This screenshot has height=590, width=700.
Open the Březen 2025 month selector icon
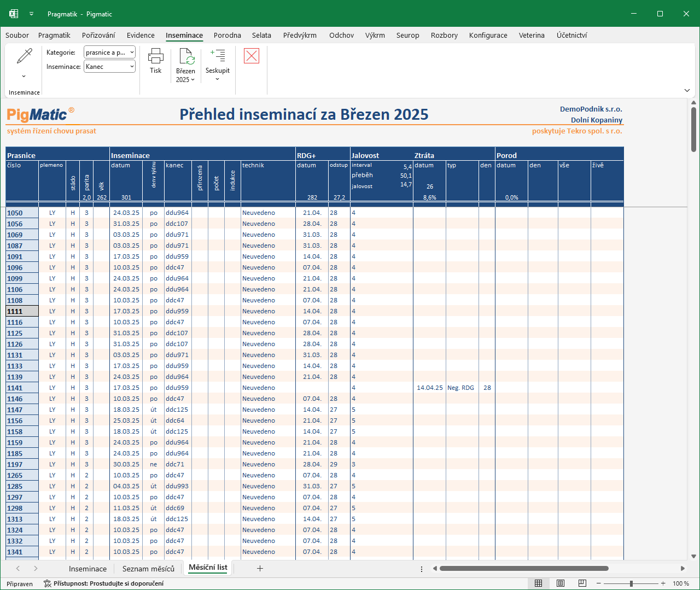tap(187, 56)
